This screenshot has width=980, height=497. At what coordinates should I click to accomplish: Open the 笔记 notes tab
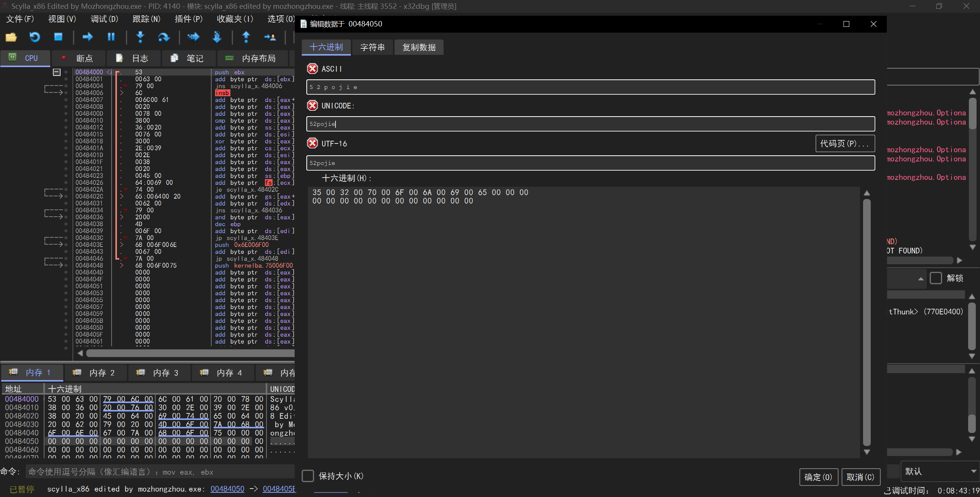point(189,58)
